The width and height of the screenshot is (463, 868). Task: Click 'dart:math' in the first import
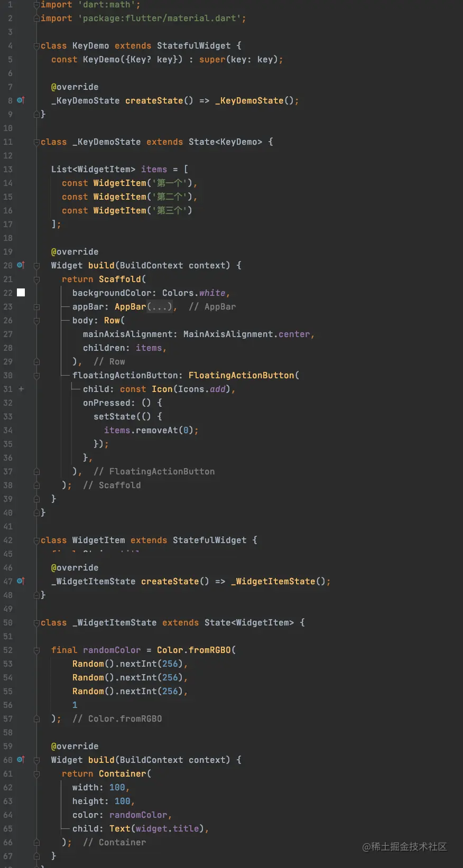pyautogui.click(x=106, y=5)
